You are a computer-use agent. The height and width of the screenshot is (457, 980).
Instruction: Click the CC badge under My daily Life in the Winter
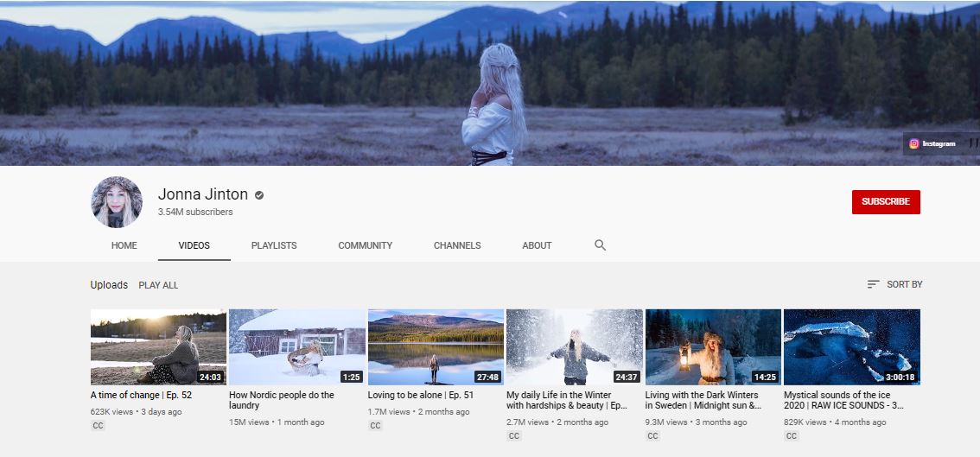click(513, 435)
